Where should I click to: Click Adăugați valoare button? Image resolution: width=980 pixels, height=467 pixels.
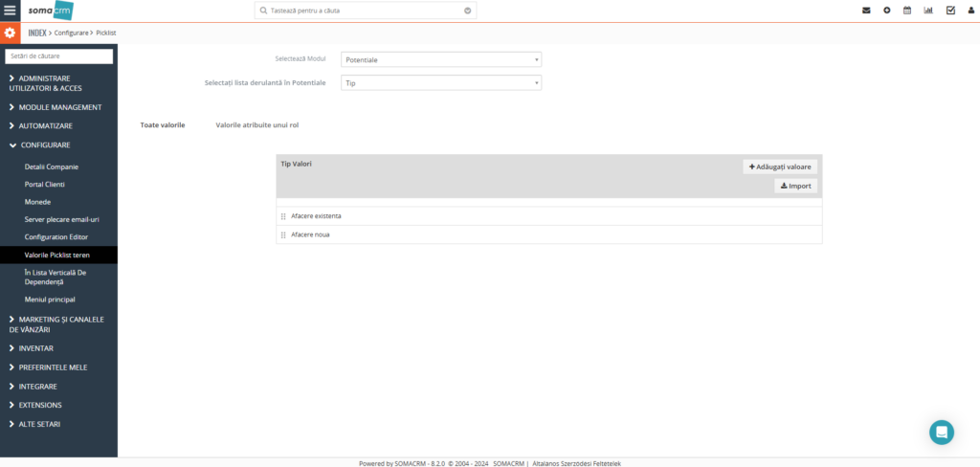coord(780,167)
